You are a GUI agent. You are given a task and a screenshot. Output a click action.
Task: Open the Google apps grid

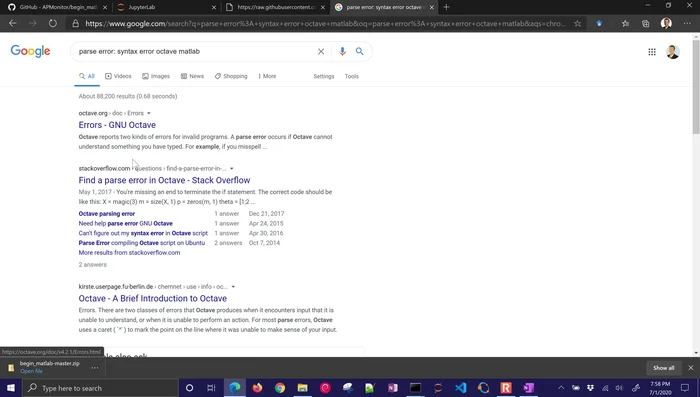coord(652,52)
